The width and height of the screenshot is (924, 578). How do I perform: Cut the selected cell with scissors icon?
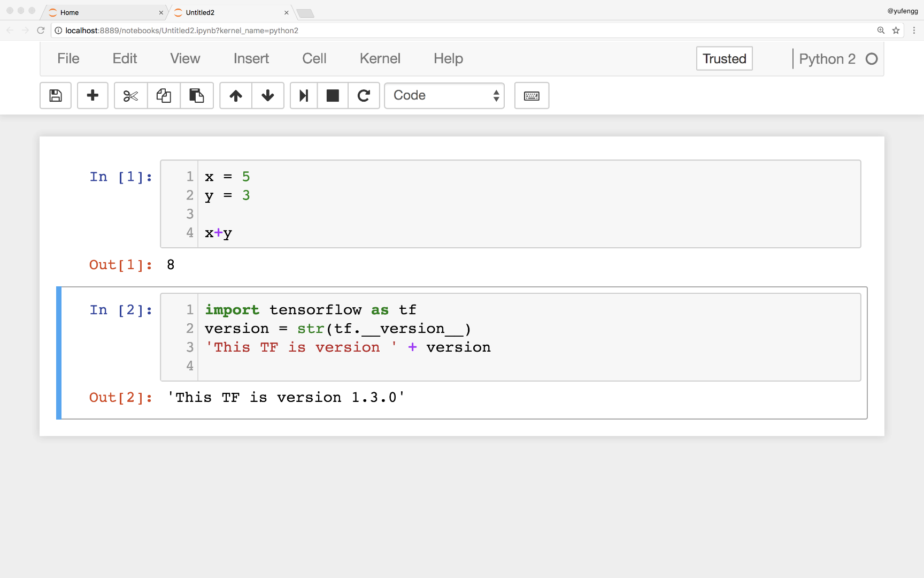129,95
